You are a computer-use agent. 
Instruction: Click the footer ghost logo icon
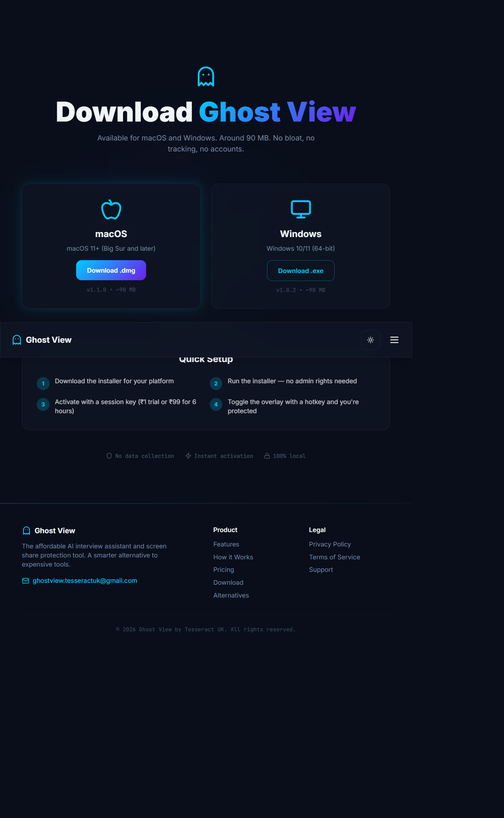point(27,531)
